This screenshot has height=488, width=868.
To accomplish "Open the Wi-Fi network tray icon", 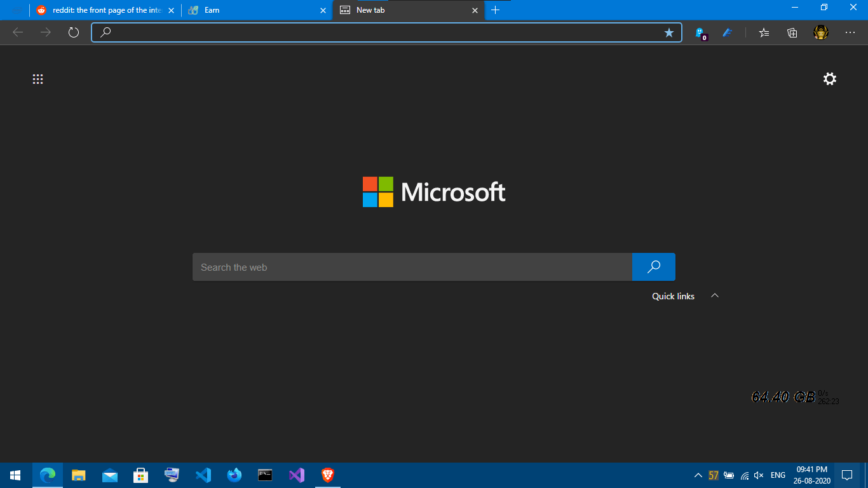I will (x=744, y=475).
